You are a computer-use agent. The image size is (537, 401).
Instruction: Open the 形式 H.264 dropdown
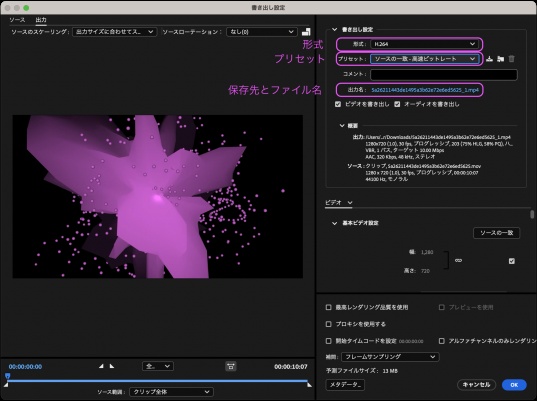[424, 44]
